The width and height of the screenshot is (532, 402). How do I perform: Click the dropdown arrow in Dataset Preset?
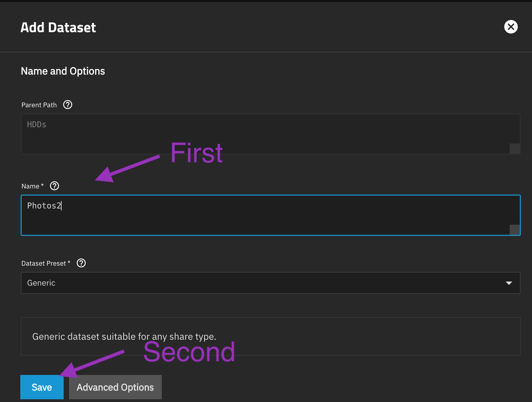point(509,283)
